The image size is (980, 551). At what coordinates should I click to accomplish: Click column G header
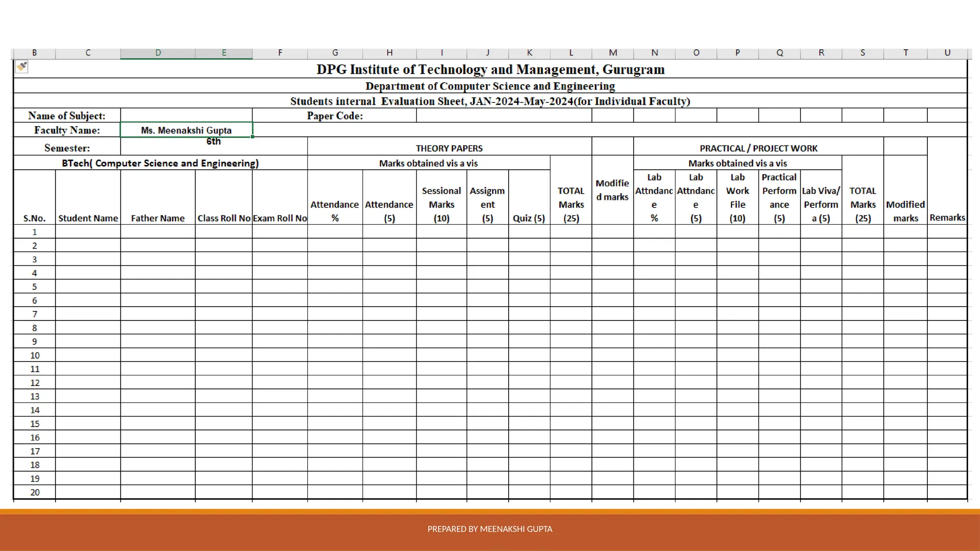coord(335,53)
